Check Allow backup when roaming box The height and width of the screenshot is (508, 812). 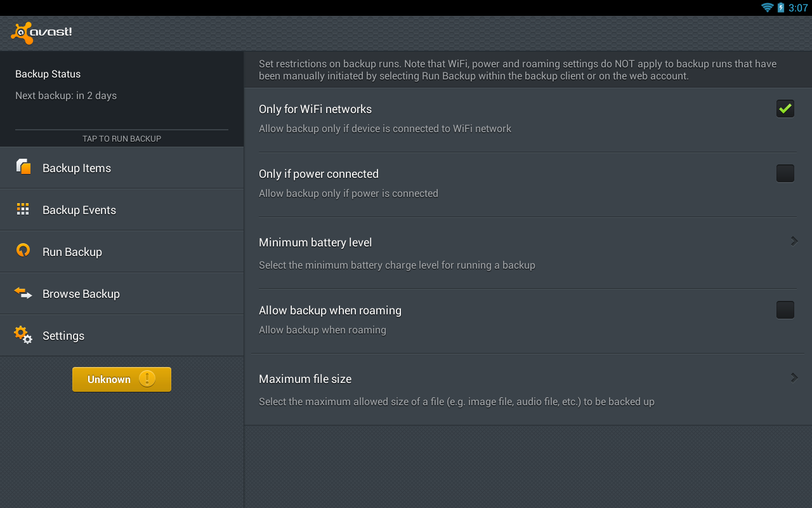click(785, 310)
